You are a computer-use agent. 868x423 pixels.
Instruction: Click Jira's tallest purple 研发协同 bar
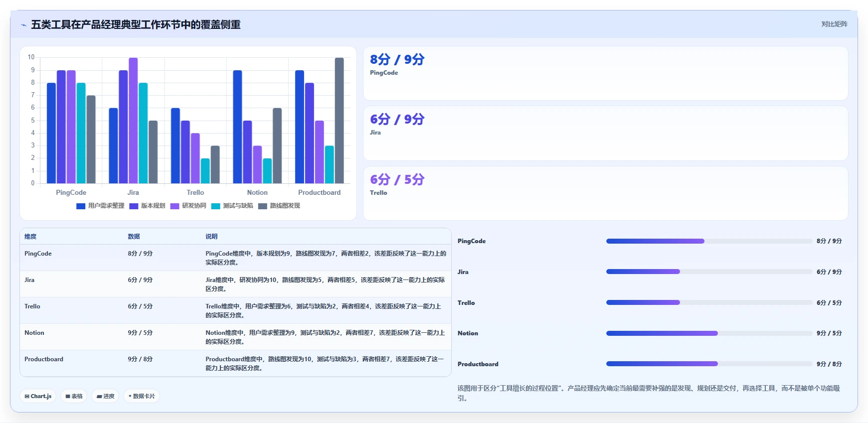click(133, 121)
